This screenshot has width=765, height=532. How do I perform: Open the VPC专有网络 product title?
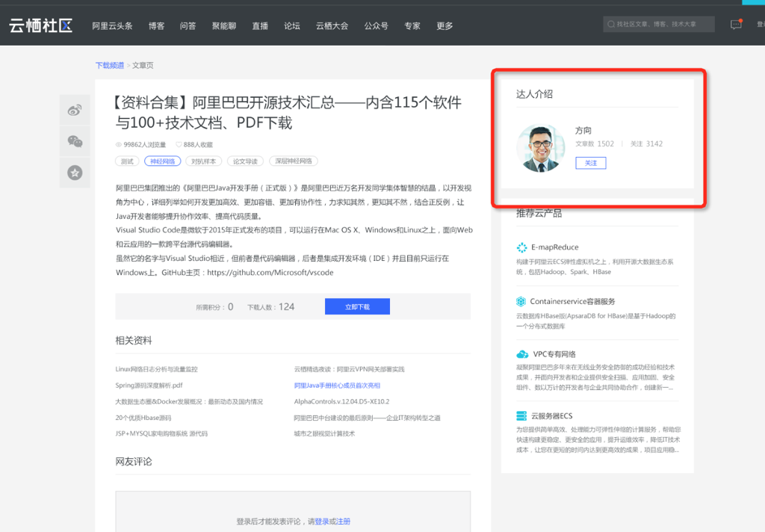tap(554, 354)
